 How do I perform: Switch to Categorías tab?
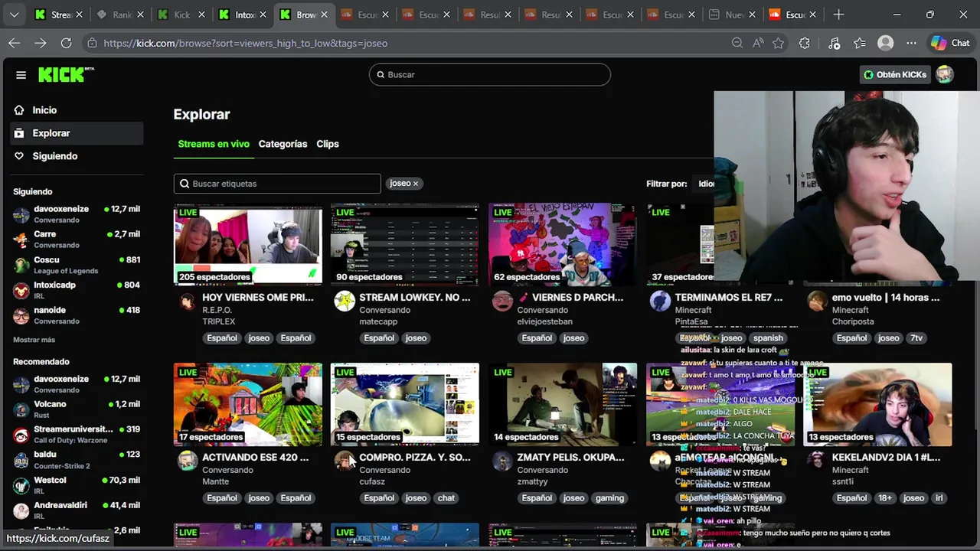pyautogui.click(x=283, y=144)
